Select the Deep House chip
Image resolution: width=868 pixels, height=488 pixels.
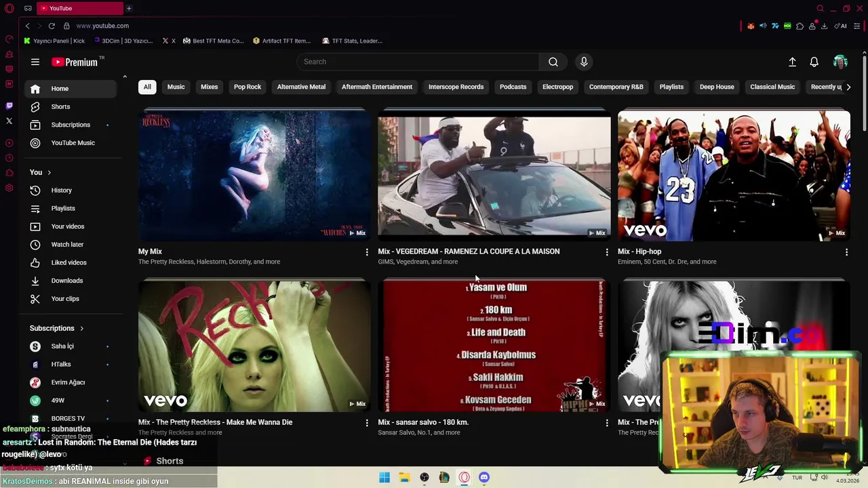[x=717, y=87]
